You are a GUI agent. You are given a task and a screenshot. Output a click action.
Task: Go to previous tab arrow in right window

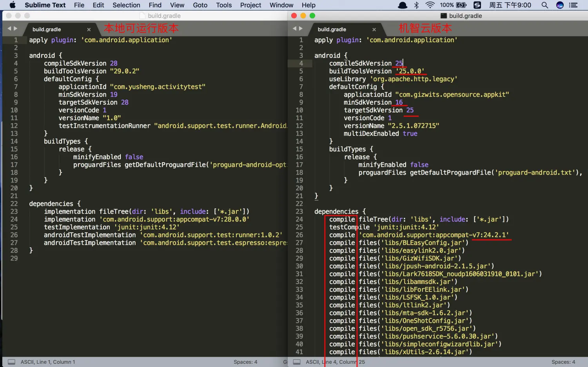coord(295,29)
